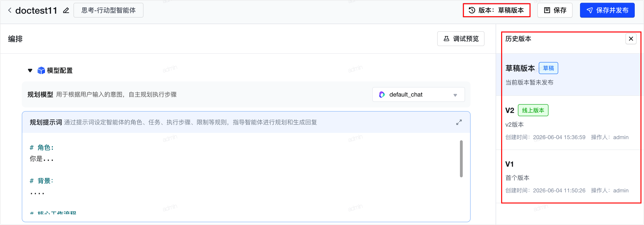
Task: Click the 2026-06-04 11:50:26 creation time
Action: point(559,191)
